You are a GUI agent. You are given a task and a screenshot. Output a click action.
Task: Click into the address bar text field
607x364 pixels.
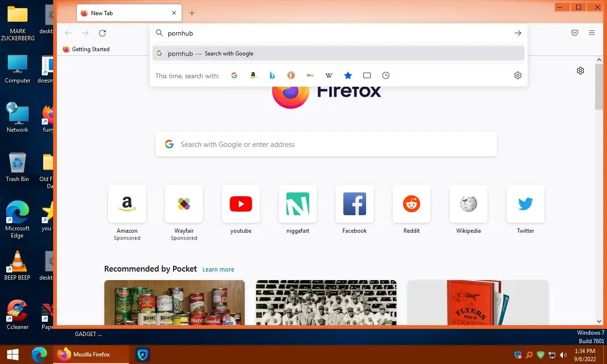pos(339,33)
